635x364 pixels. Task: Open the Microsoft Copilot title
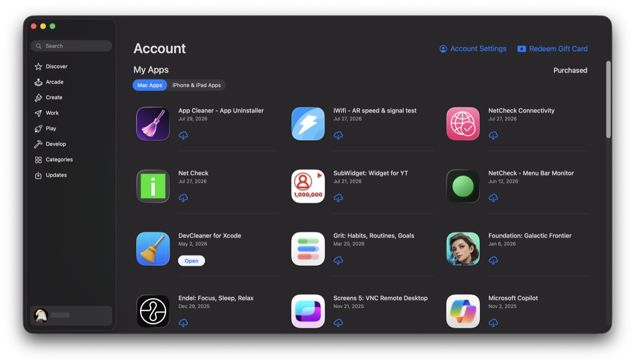click(513, 298)
